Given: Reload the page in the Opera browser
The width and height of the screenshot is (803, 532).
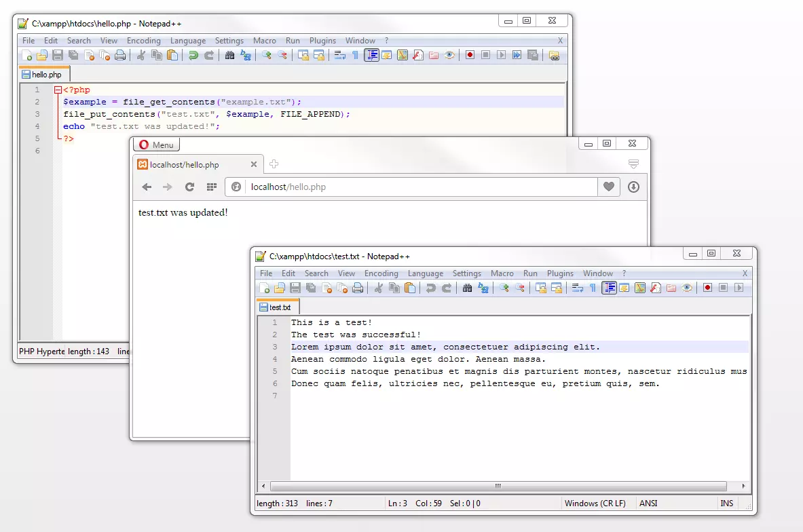Looking at the screenshot, I should tap(189, 187).
